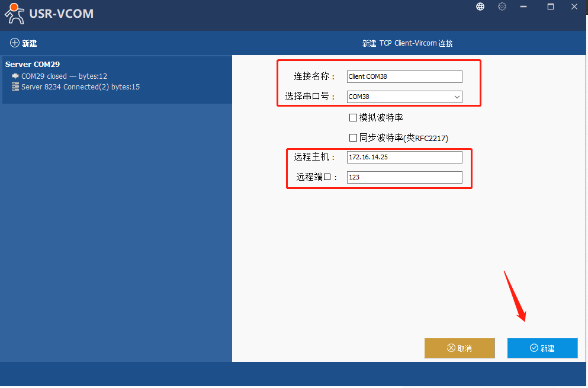The width and height of the screenshot is (588, 388).
Task: Select the Server 8234 Connected(2) entry
Action: [80, 87]
